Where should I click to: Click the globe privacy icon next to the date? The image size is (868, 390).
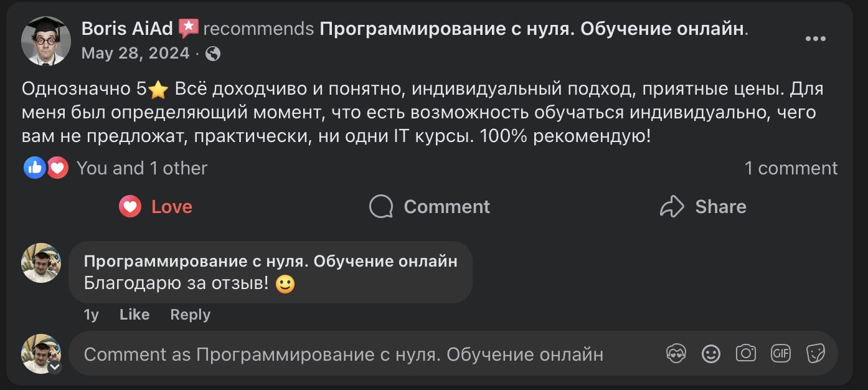pos(213,54)
